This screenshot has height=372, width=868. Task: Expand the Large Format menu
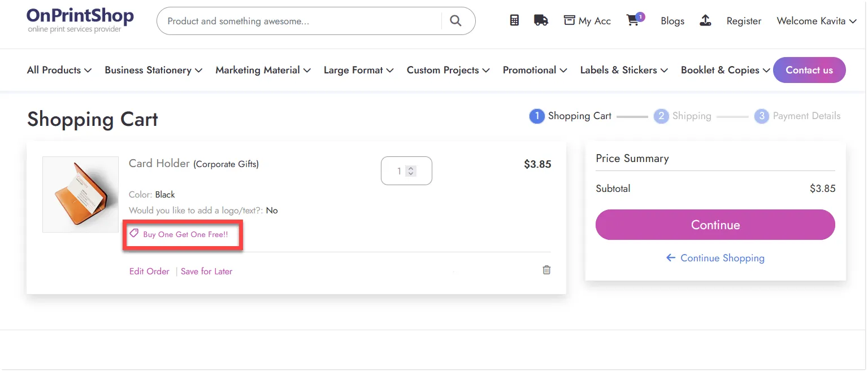tap(359, 70)
